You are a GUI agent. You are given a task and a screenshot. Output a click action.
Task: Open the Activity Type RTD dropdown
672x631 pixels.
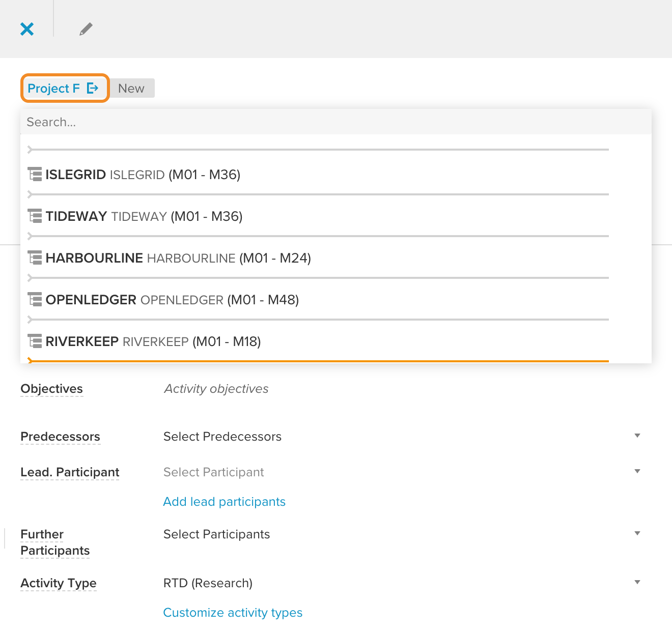(x=402, y=583)
